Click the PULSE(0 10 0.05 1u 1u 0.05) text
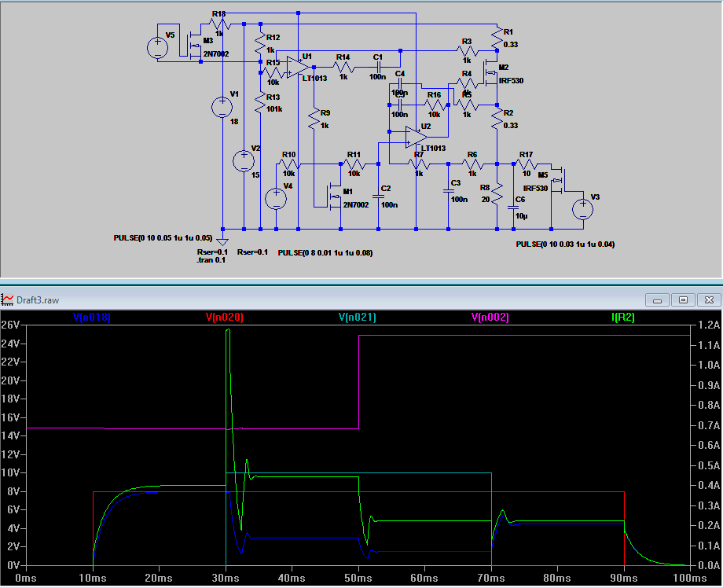The height and width of the screenshot is (588, 723). click(163, 238)
